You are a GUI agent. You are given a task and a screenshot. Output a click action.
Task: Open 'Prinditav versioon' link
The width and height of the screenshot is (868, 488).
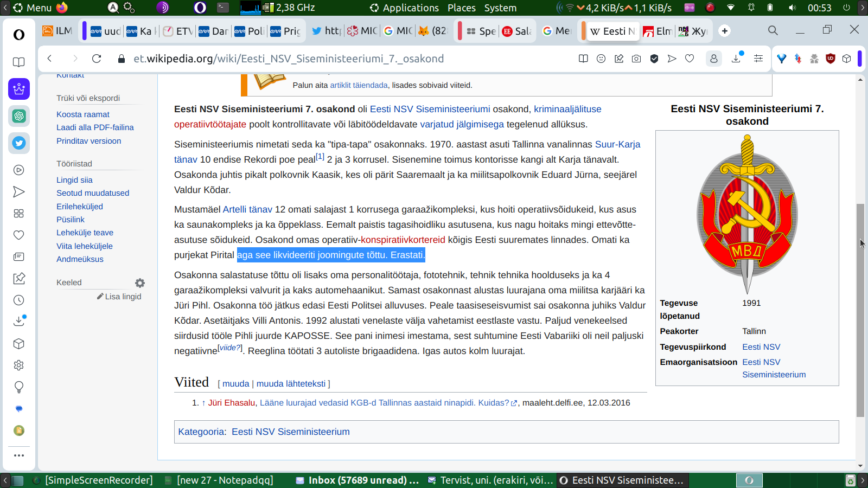click(x=89, y=141)
